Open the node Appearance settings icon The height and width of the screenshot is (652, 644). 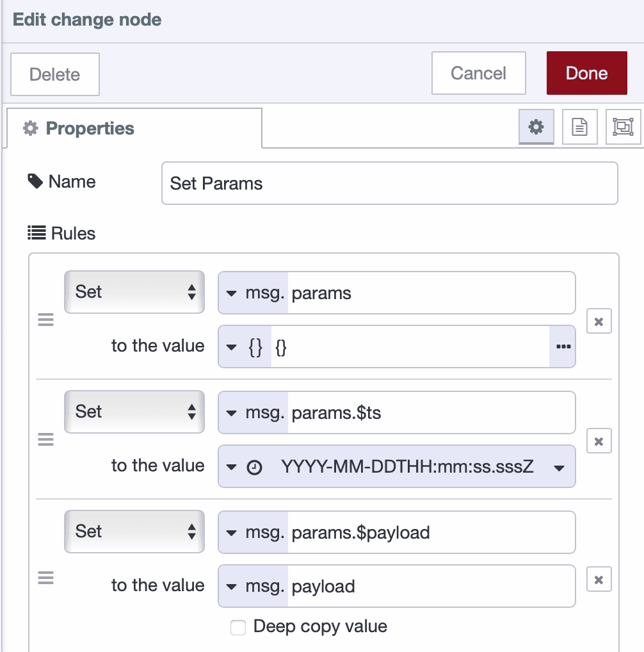(x=623, y=127)
